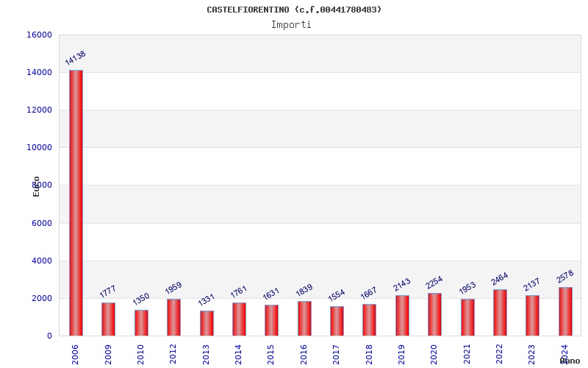588x368 pixels.
Task: Click the value label 1953
Action: point(467,288)
